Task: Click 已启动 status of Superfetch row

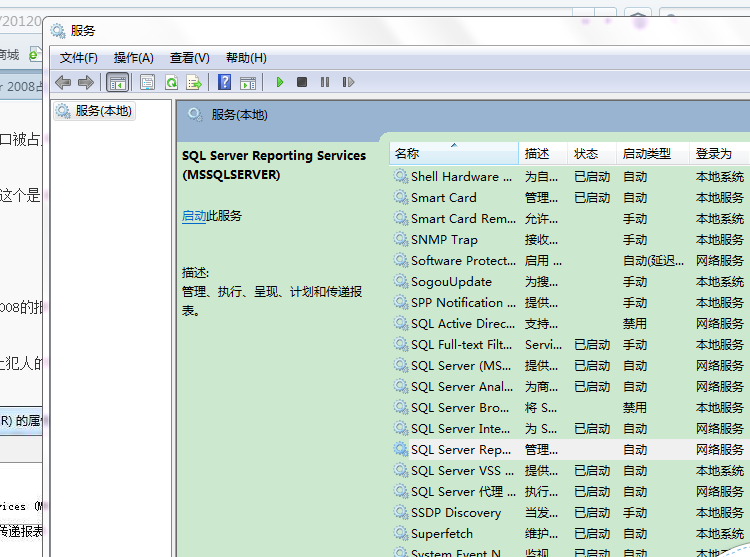Action: coord(592,534)
